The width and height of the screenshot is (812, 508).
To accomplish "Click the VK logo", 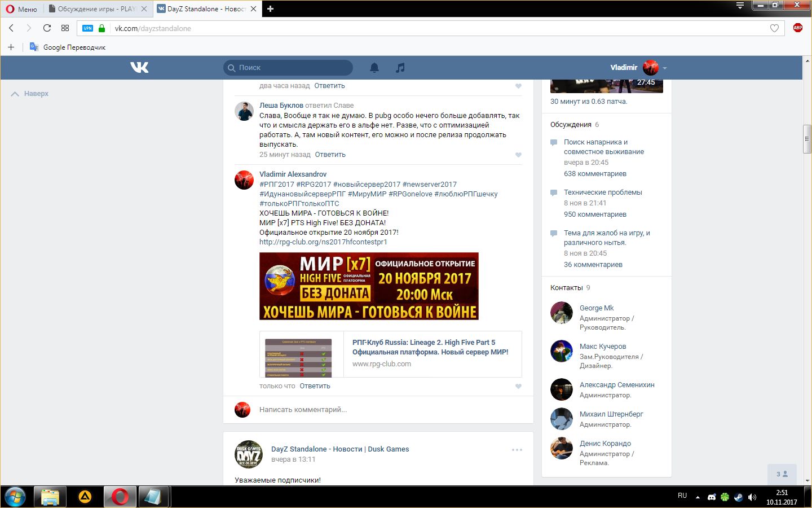I will pyautogui.click(x=139, y=68).
